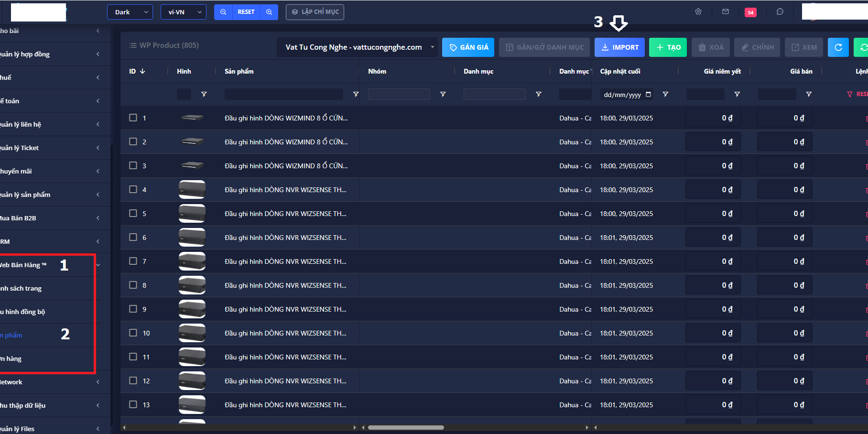Open the chat bubble icon
Viewport: 868px width, 434px height.
click(780, 12)
